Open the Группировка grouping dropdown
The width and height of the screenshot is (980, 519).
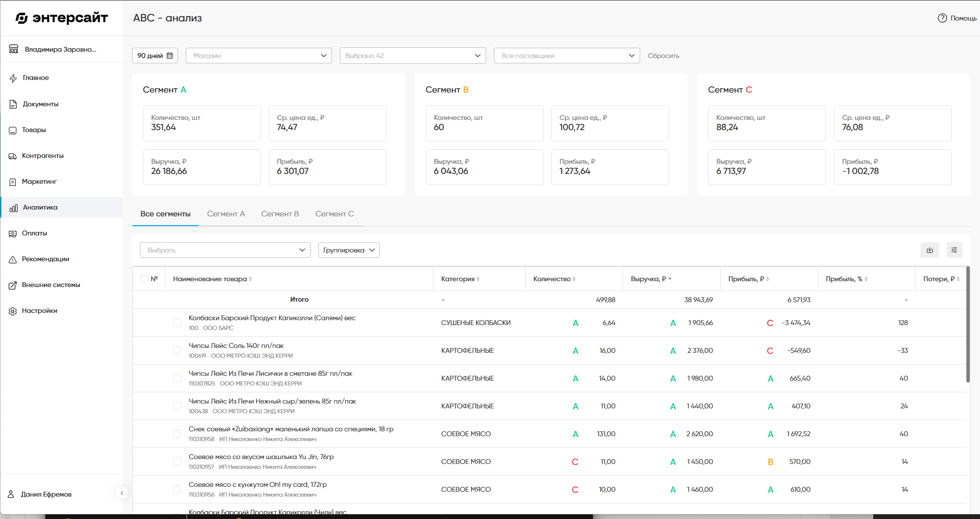click(349, 250)
